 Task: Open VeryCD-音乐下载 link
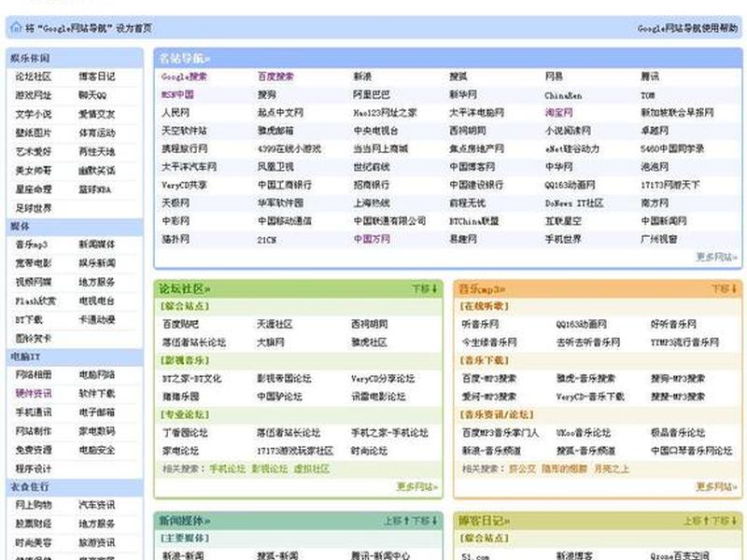point(590,397)
